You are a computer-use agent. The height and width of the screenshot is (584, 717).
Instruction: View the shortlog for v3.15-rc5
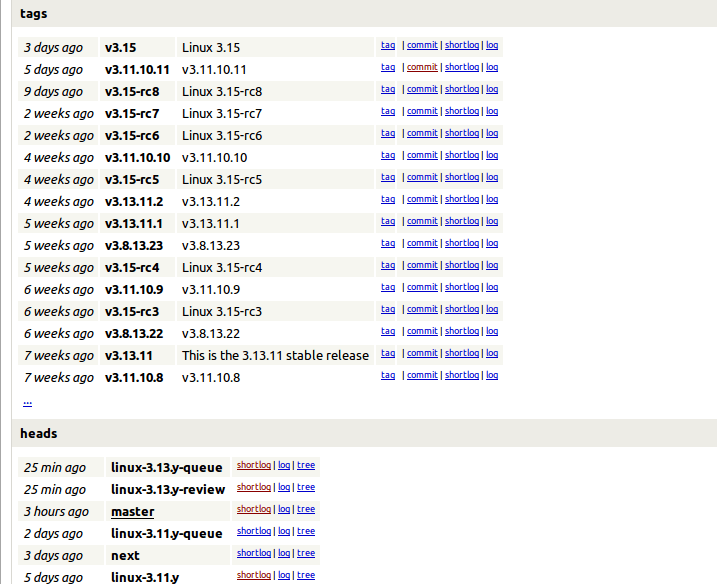point(462,177)
